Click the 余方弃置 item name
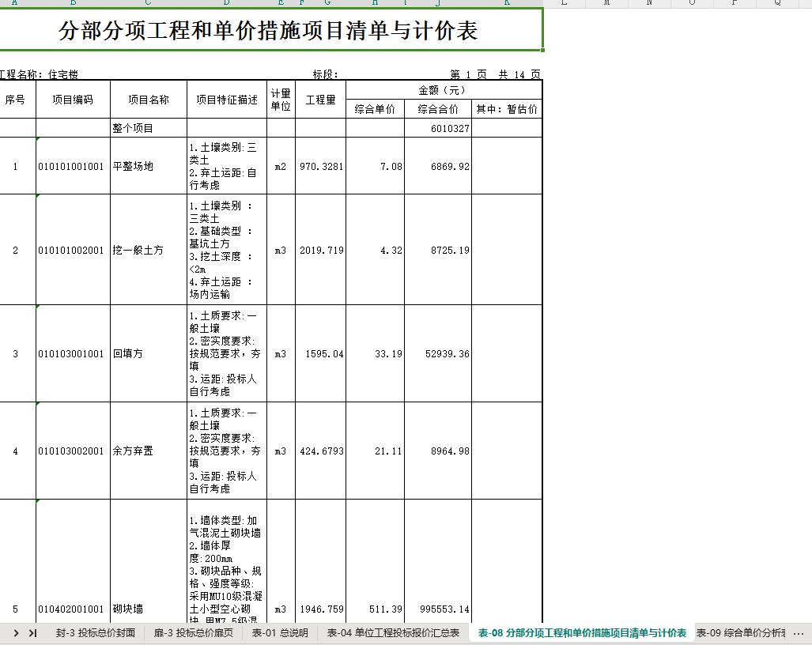The height and width of the screenshot is (645, 812). (149, 451)
